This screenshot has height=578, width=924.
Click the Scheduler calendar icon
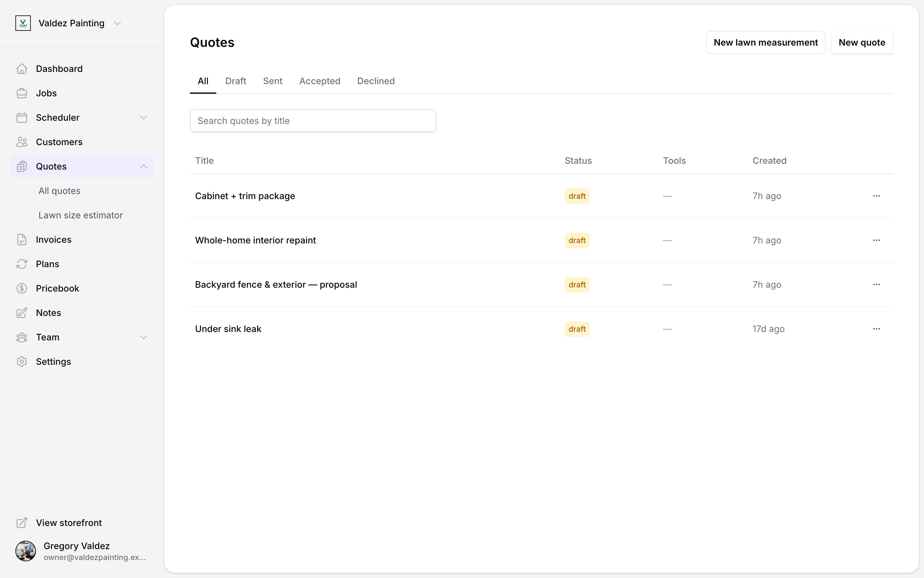(x=22, y=118)
